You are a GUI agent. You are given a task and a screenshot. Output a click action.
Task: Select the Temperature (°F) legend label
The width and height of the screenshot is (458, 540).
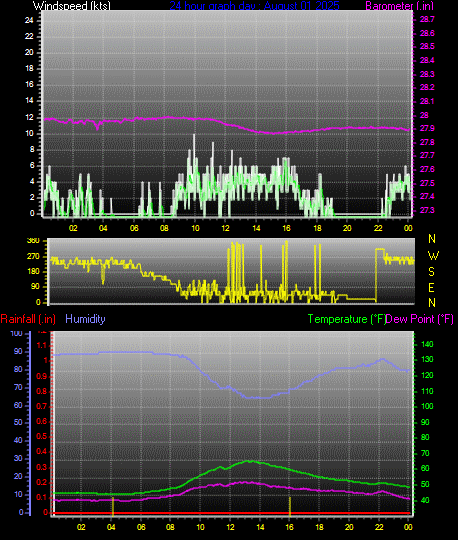click(x=347, y=319)
